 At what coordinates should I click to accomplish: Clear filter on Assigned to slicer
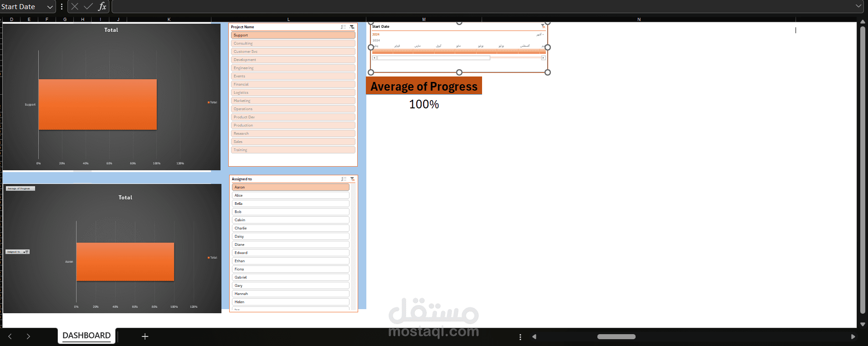(x=352, y=179)
